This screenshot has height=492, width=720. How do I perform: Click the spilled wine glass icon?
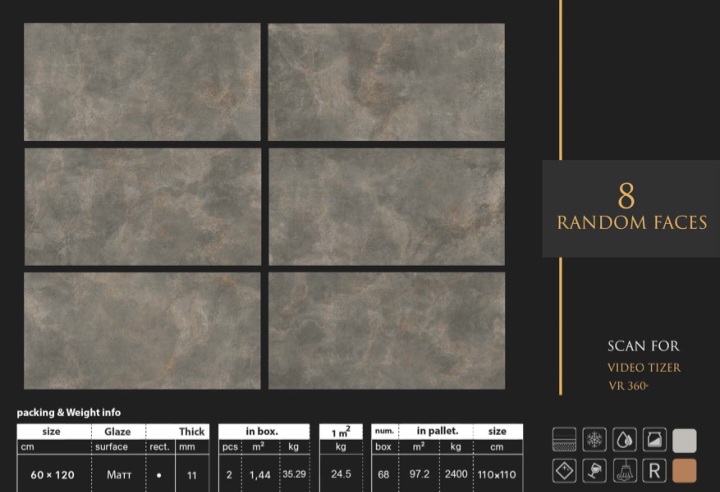coord(595,470)
